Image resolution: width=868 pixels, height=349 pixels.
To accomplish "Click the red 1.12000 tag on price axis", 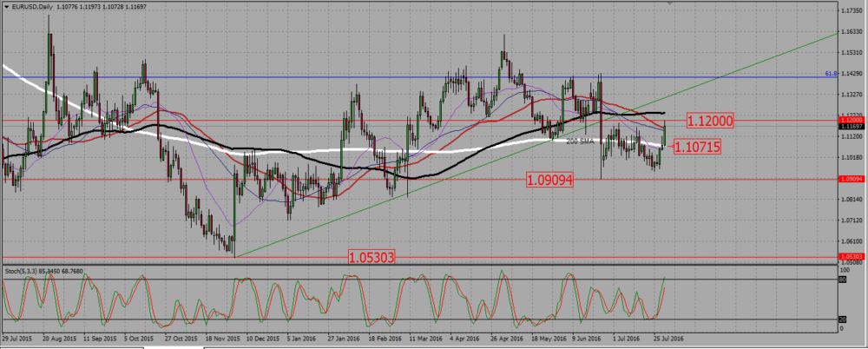I will [x=851, y=120].
